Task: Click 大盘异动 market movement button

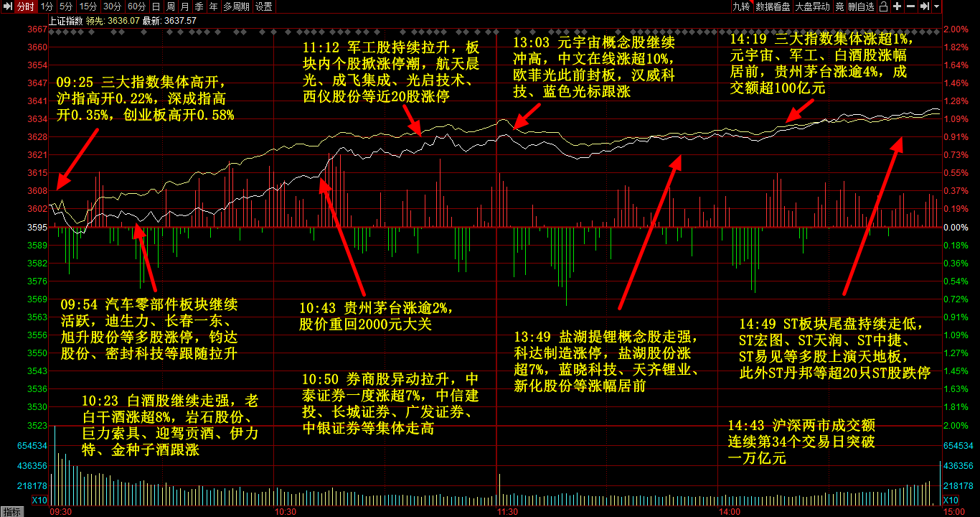Action: pyautogui.click(x=812, y=6)
